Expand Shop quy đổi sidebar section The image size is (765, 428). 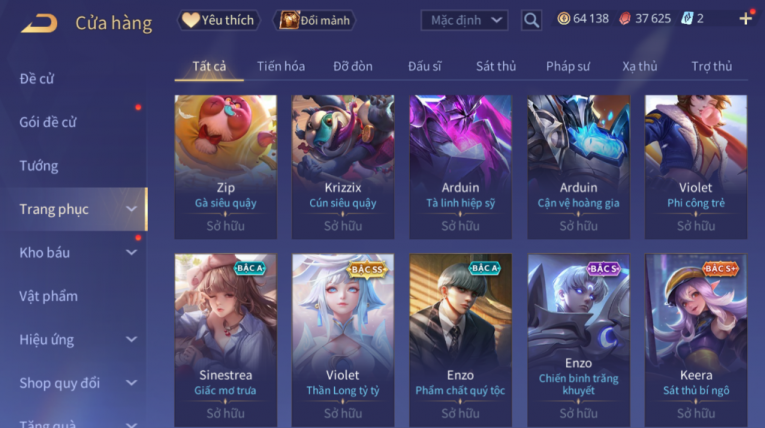point(131,383)
